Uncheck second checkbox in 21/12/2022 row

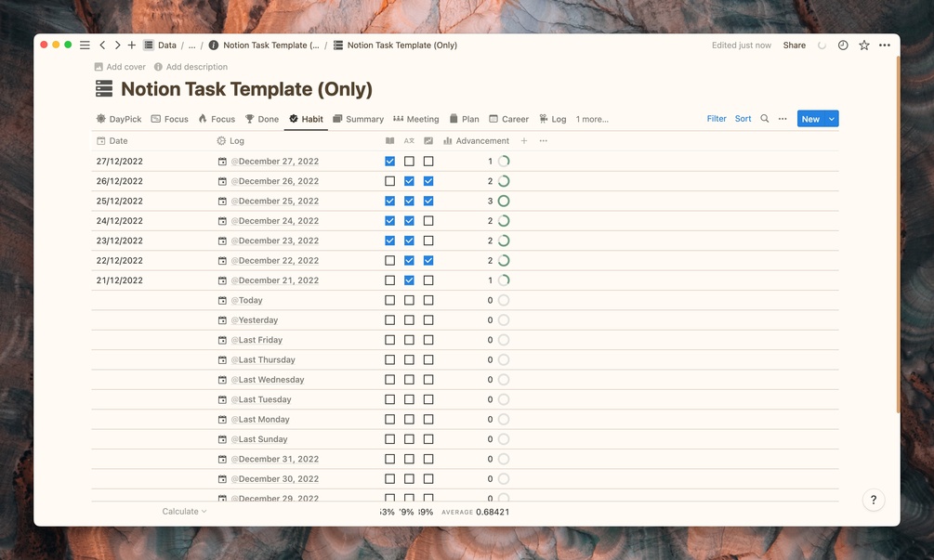(x=409, y=280)
